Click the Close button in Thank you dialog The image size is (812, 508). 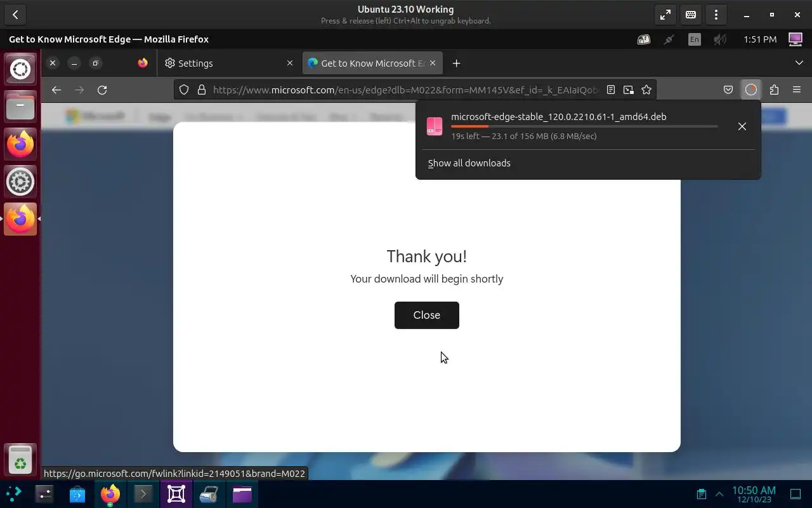427,315
